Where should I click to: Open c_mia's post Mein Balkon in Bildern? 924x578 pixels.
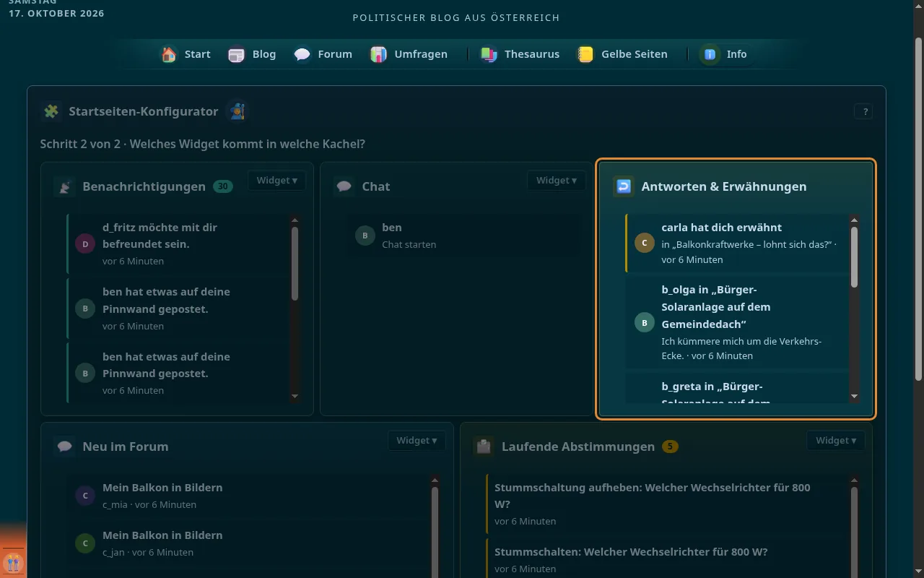[247, 496]
